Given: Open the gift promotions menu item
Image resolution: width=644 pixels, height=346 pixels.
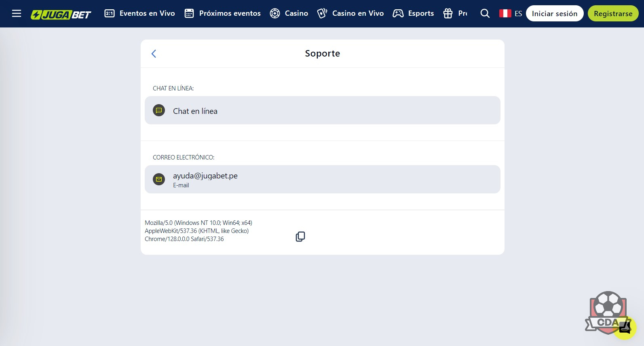Looking at the screenshot, I should 455,13.
